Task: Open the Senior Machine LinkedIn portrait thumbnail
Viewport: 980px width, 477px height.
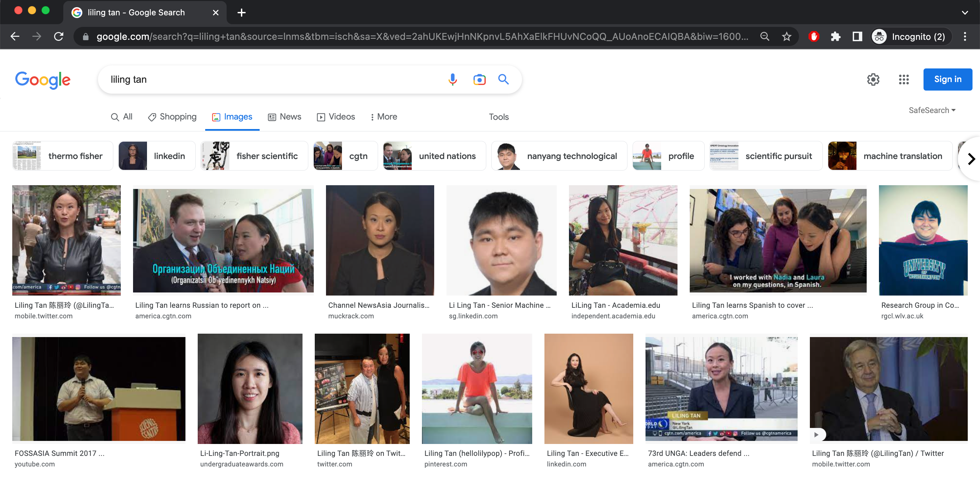Action: 501,240
